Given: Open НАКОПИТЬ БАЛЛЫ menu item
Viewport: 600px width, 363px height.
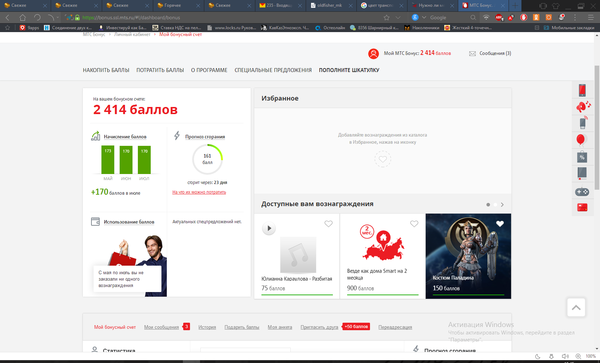Looking at the screenshot, I should (x=106, y=70).
